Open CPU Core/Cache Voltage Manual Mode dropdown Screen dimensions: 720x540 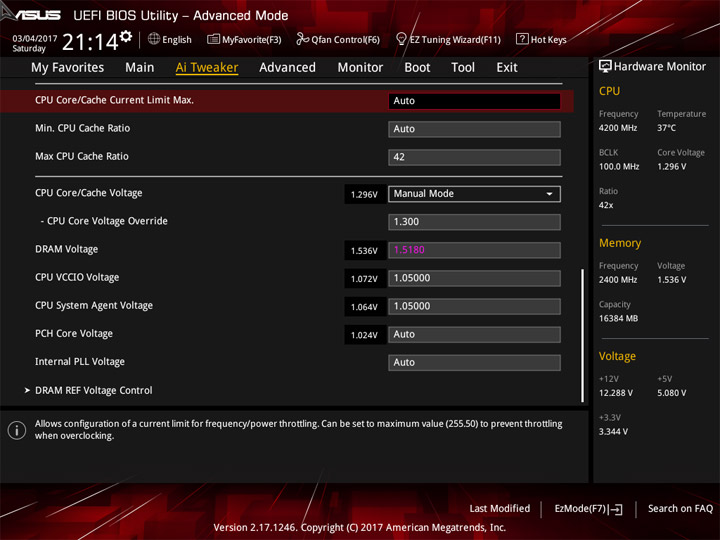pyautogui.click(x=474, y=194)
